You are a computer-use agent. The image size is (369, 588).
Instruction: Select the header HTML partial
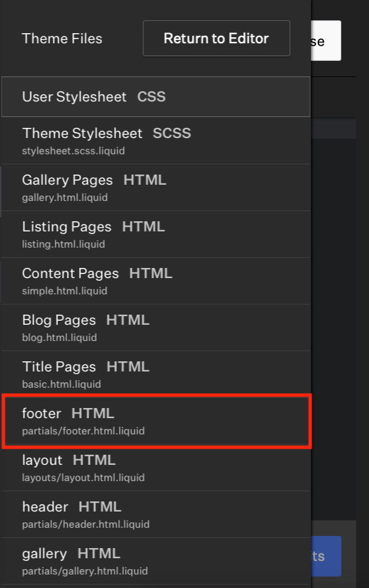pyautogui.click(x=156, y=514)
